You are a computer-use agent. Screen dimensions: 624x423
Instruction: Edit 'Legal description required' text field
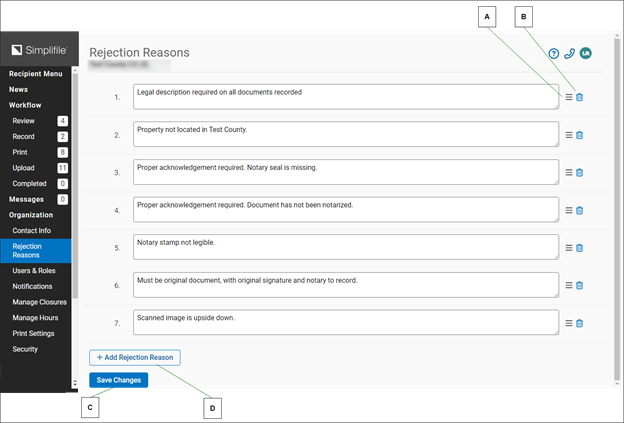pos(346,97)
